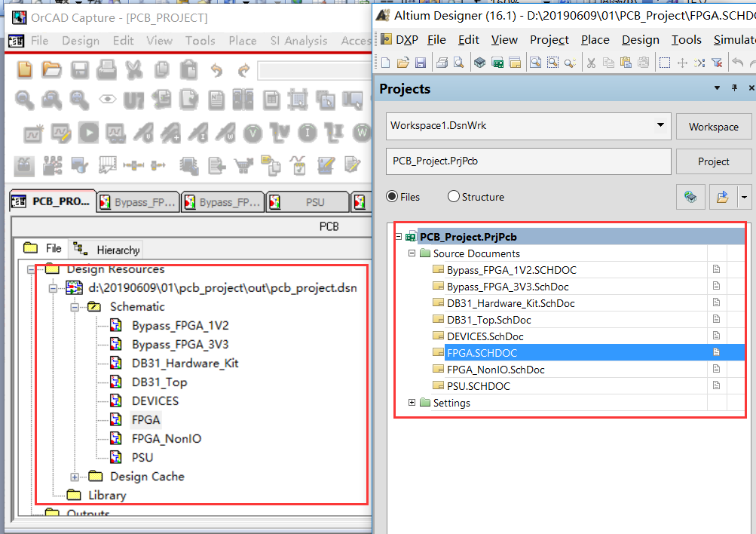756x534 pixels.
Task: Click Altium select rectangle icon
Action: tap(664, 63)
